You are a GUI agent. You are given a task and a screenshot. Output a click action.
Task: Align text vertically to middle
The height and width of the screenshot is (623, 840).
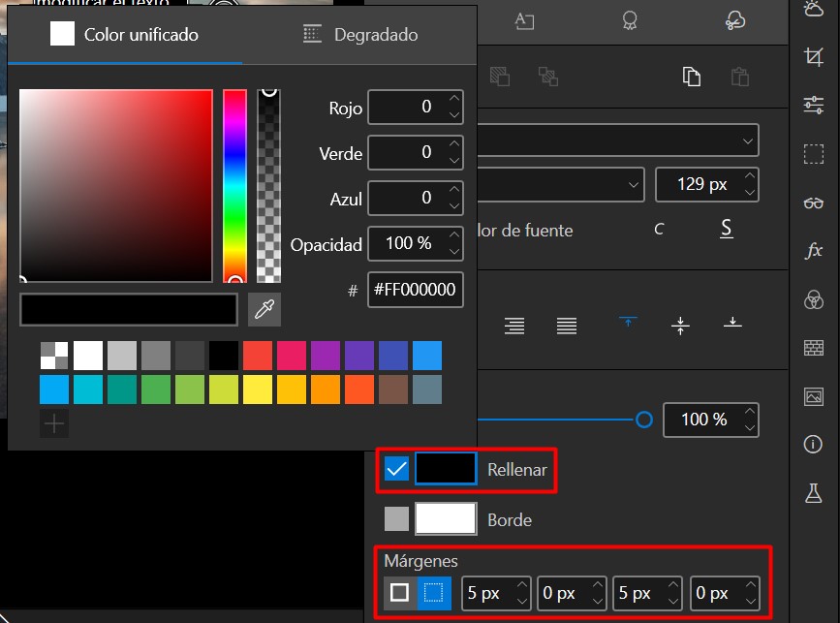coord(680,326)
